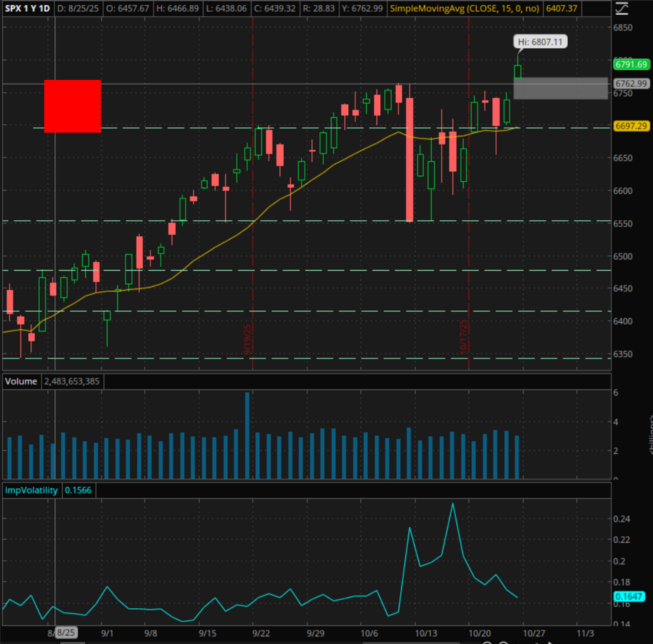Click the ImpVolatility subgraph title
Screen dimensions: 653x644
click(31, 490)
